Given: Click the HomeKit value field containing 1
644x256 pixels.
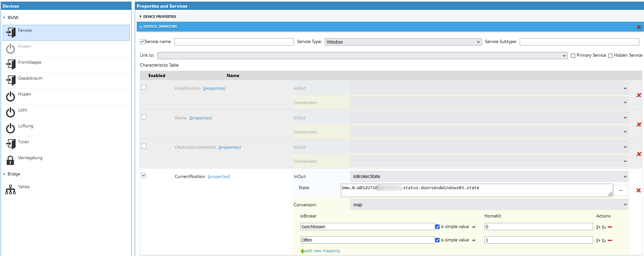Looking at the screenshot, I should 538,240.
